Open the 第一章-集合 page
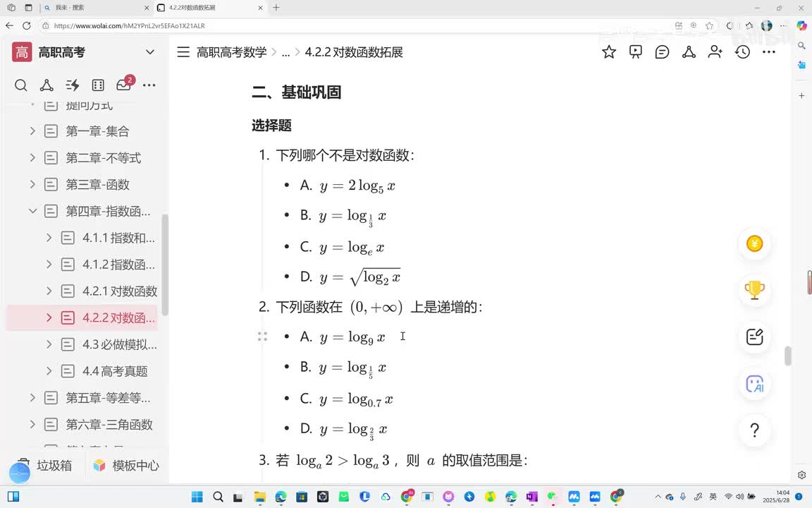The image size is (812, 508). pyautogui.click(x=97, y=131)
